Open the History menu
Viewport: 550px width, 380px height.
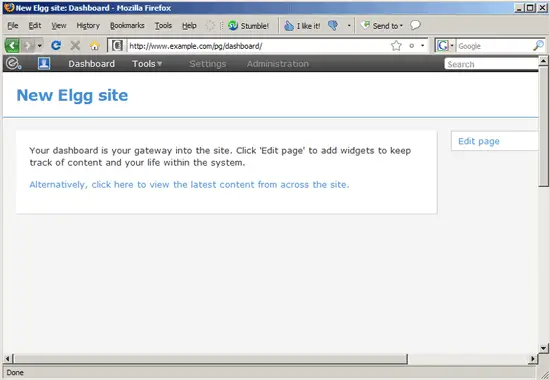pyautogui.click(x=88, y=26)
